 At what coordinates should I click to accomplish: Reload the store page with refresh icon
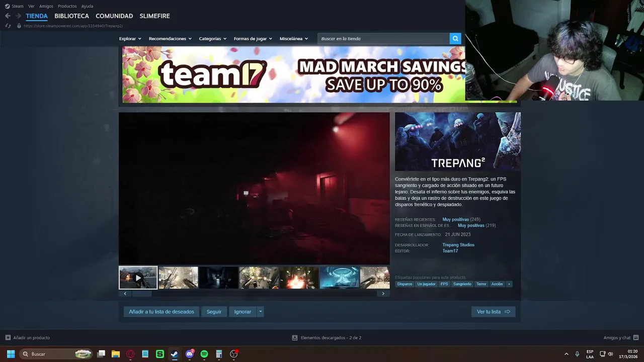click(x=8, y=26)
